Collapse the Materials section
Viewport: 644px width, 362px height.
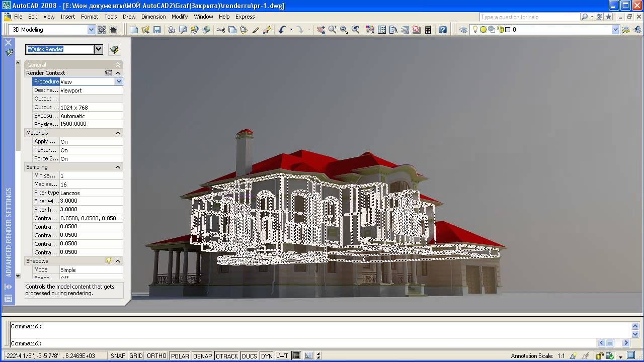(118, 133)
